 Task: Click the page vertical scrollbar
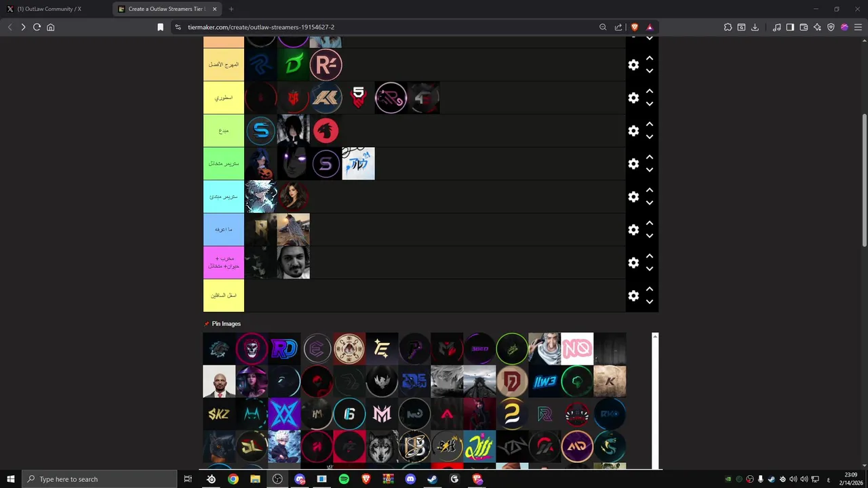point(864,180)
